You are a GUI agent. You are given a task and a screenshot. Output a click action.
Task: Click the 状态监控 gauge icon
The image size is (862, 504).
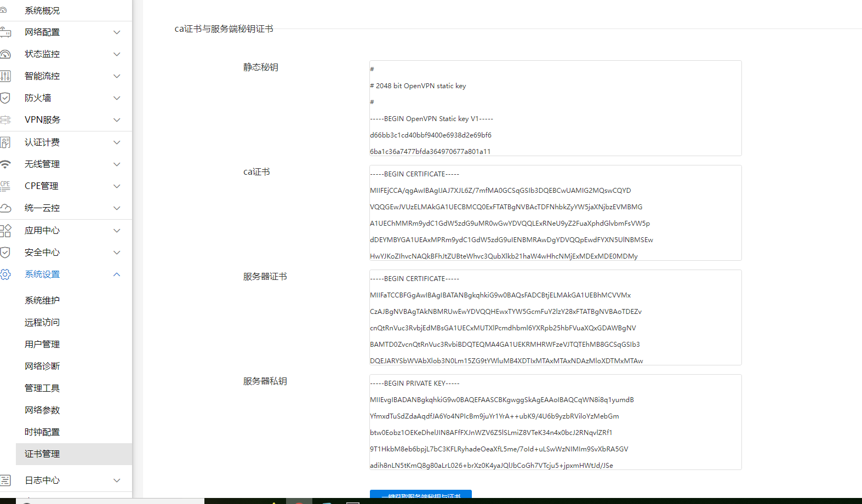point(5,54)
